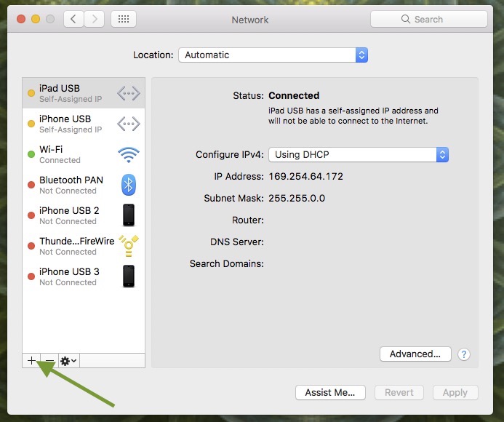
Task: Click the yellow status dot for iPad USB
Action: (x=31, y=93)
